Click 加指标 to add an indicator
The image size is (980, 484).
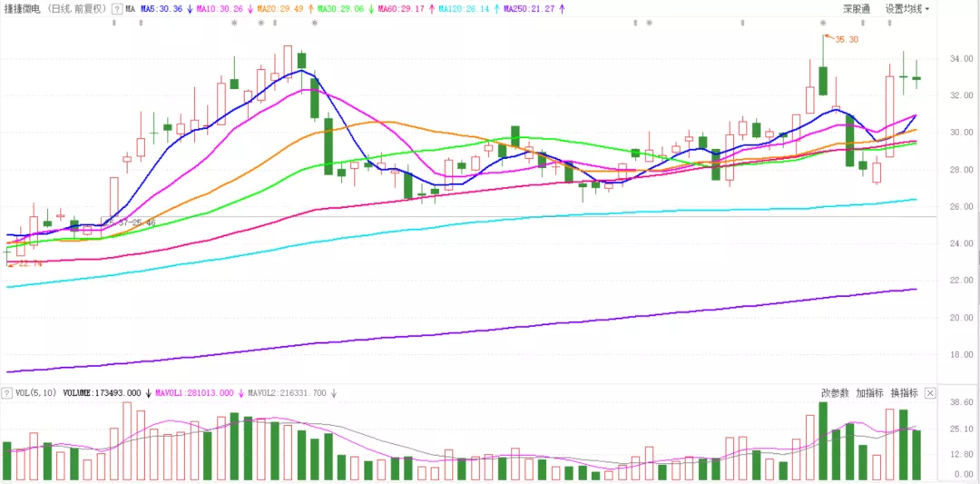point(869,393)
